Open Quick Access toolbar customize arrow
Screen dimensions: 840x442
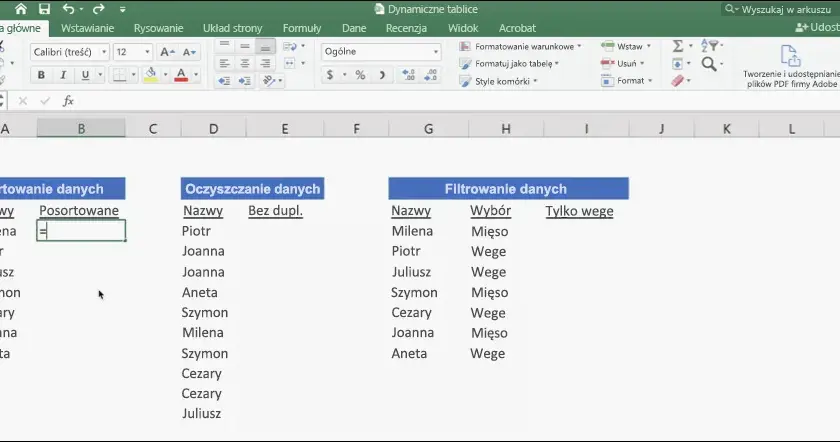(x=123, y=10)
